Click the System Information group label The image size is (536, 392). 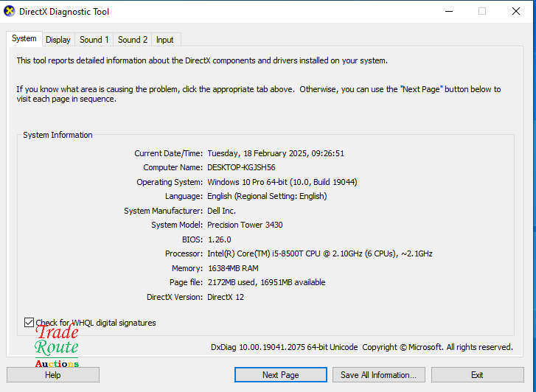click(58, 135)
